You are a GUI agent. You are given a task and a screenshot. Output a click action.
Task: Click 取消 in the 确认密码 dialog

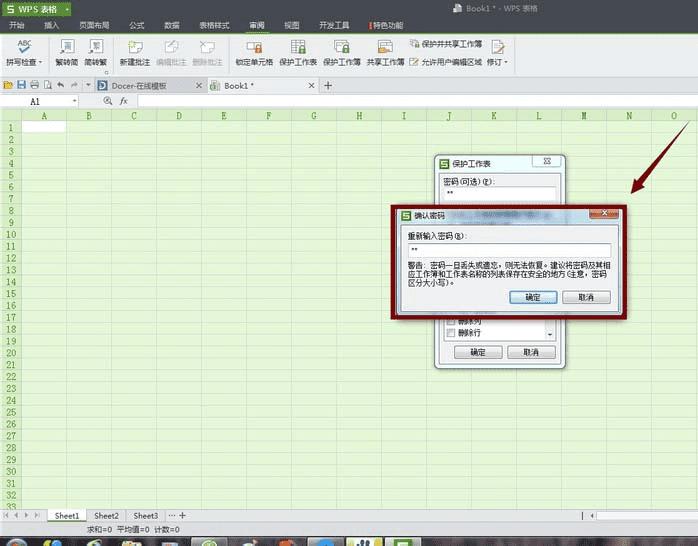click(586, 297)
